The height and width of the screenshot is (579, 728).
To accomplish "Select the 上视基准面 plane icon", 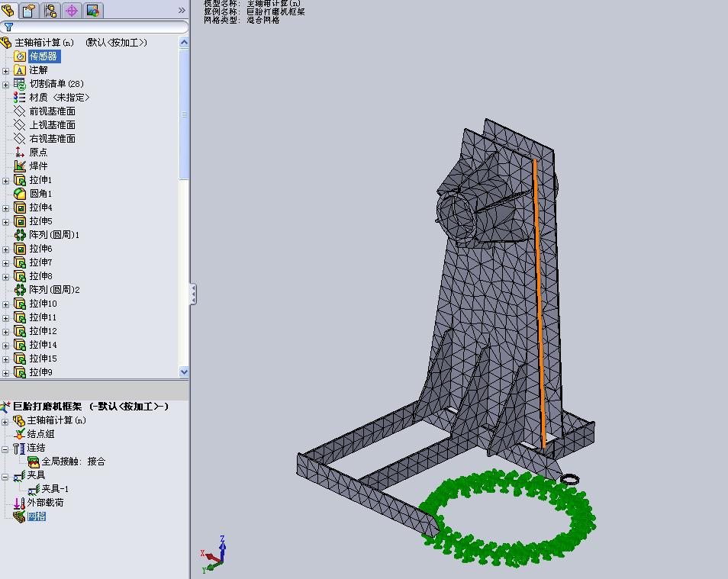I will pyautogui.click(x=20, y=125).
